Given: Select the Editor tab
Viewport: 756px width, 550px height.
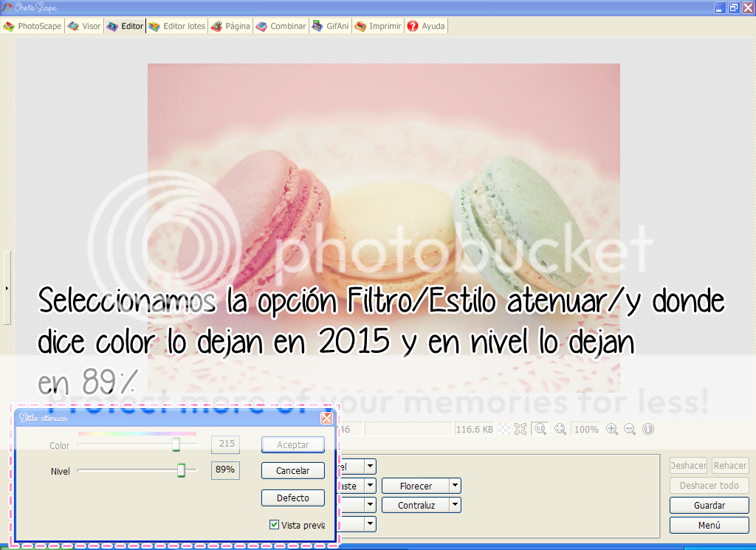Looking at the screenshot, I should pos(125,26).
